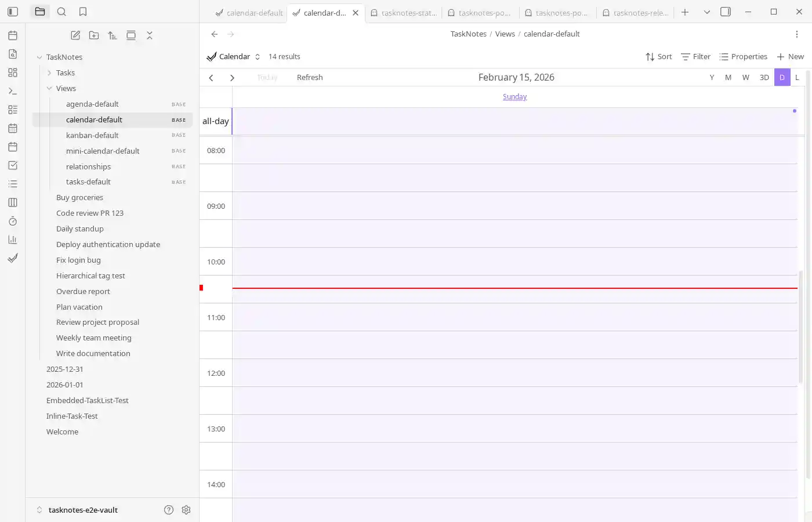The image size is (812, 522).
Task: Click the 12:00 time slot in the calendar
Action: (x=514, y=373)
